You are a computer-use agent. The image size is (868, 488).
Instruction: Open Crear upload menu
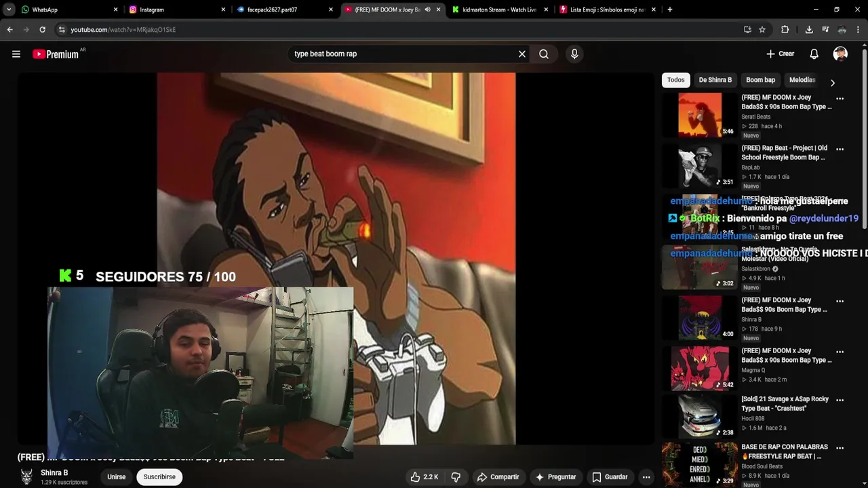(x=781, y=54)
